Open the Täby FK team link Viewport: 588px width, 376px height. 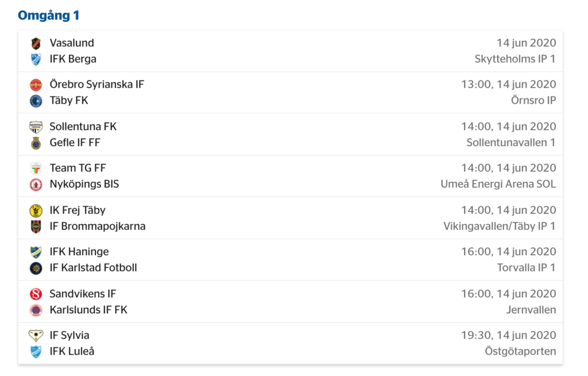coord(69,101)
